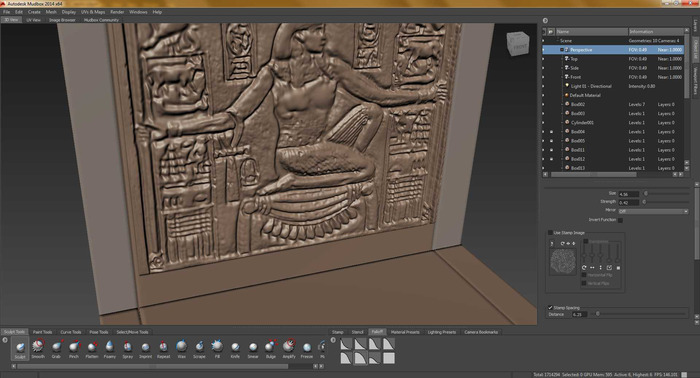
Task: Open the Object List panel options arrow
Action: [x=545, y=21]
